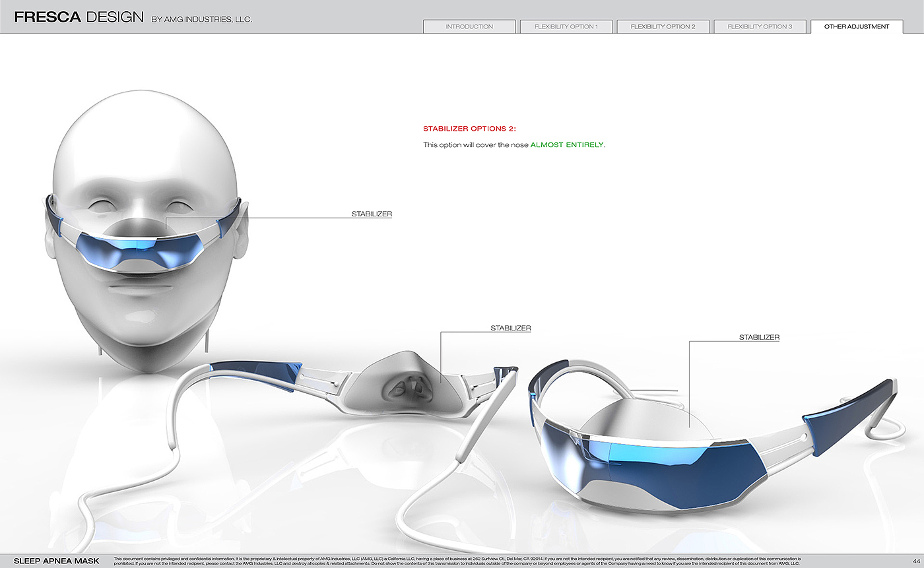
Task: Select the green ALMOST ENTIRELY text
Action: tap(568, 144)
